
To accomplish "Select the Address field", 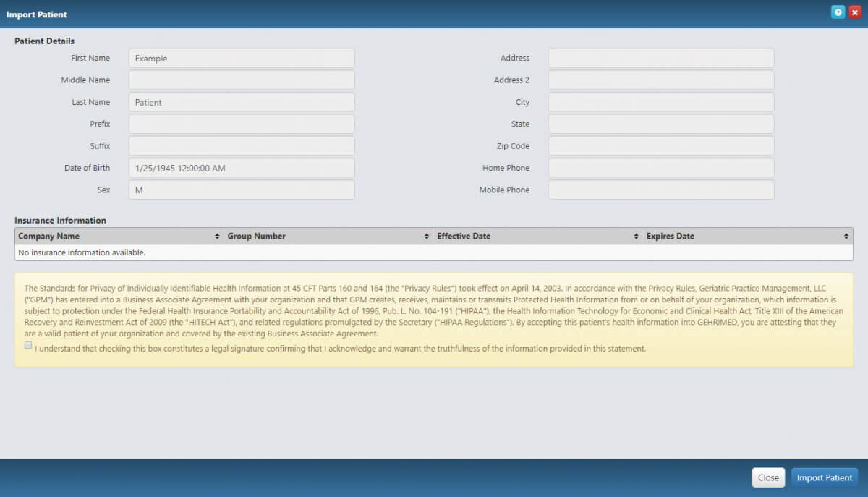I will 661,58.
